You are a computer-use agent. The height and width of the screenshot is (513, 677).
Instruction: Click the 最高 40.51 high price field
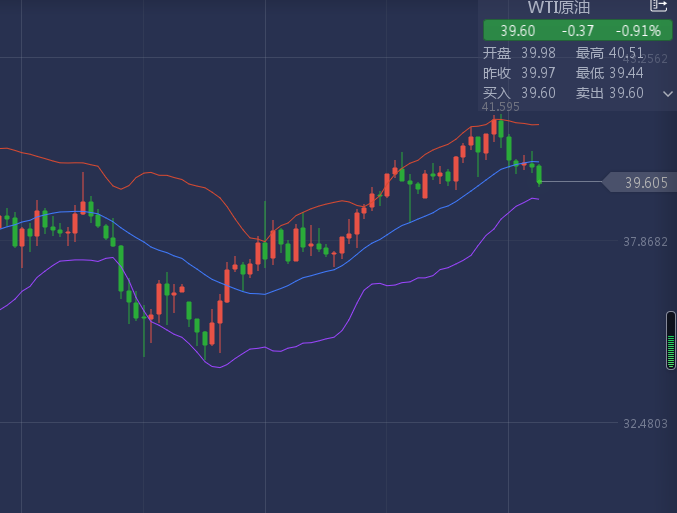pyautogui.click(x=614, y=53)
